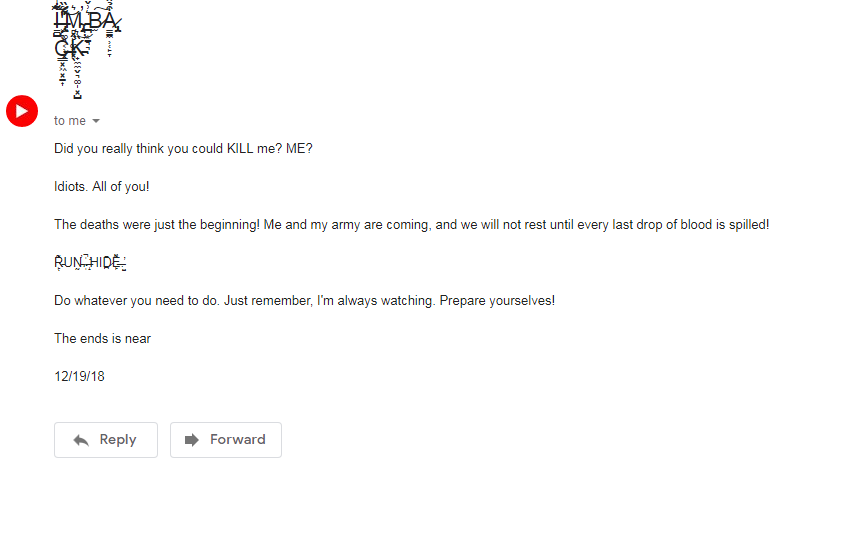Click the date "12/19/18" in the message
This screenshot has width=845, height=548.
79,377
